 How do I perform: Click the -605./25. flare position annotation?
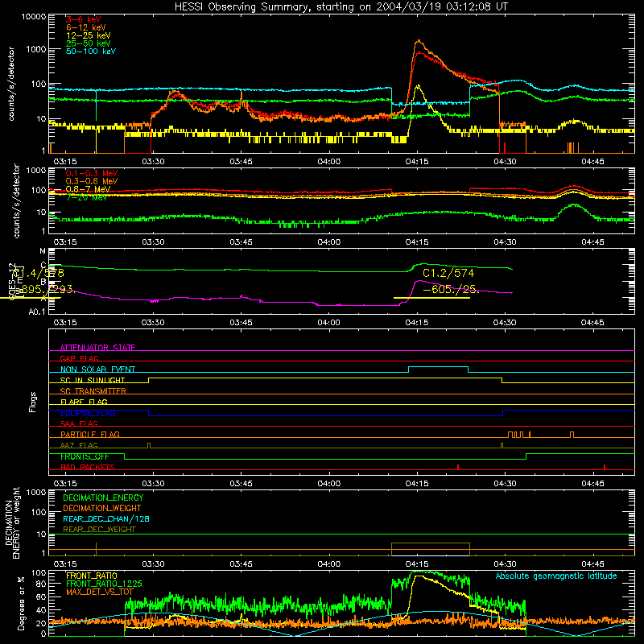(x=451, y=289)
